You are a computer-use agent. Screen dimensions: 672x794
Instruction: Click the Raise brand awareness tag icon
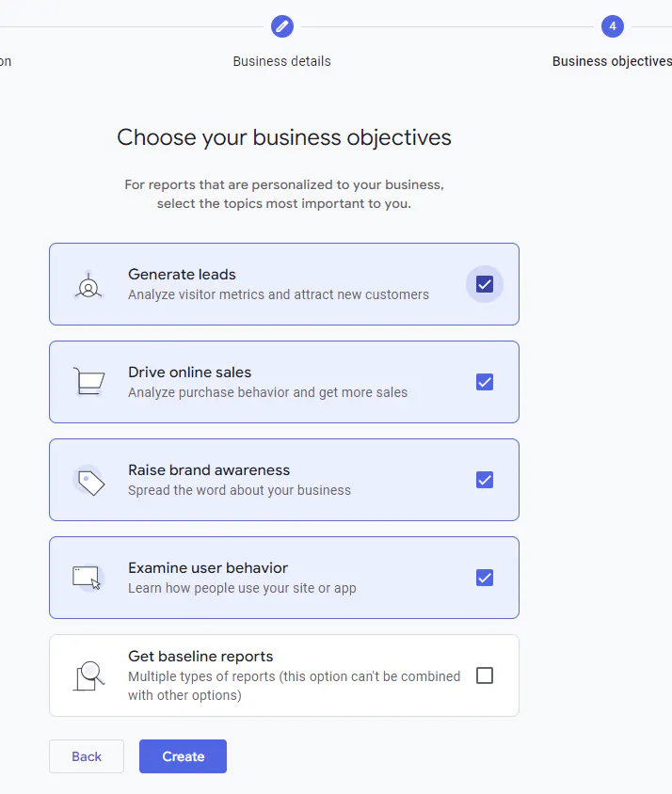click(89, 481)
